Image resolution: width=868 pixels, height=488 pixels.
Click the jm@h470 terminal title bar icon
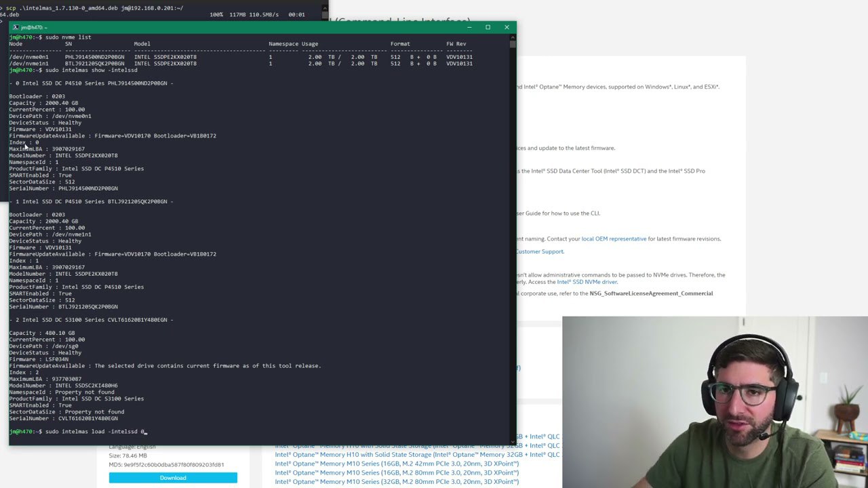[x=16, y=27]
